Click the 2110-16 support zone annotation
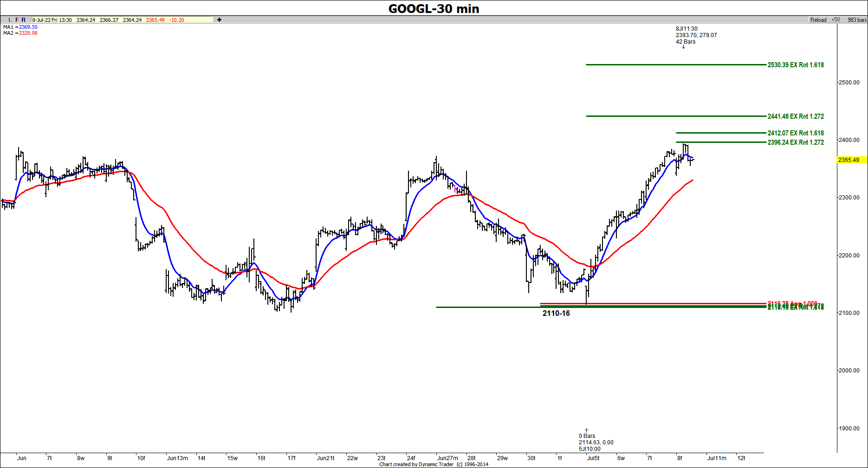 [556, 314]
